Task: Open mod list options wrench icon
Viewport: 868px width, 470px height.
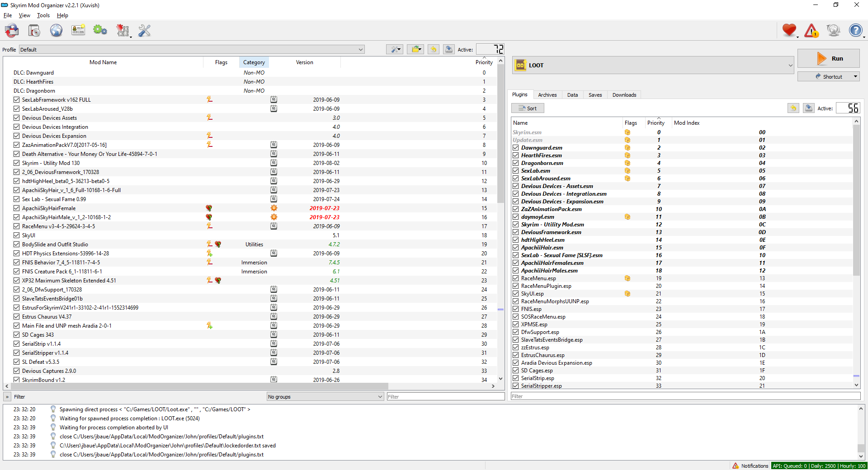Action: [395, 49]
